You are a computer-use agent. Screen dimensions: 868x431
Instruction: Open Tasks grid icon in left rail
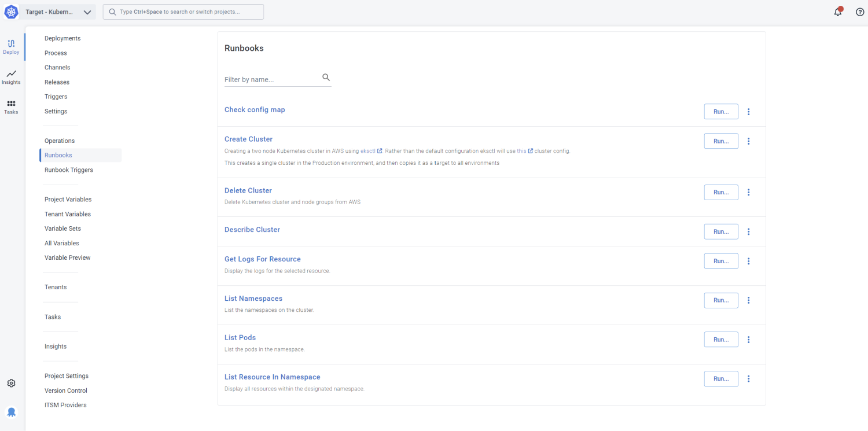11,107
